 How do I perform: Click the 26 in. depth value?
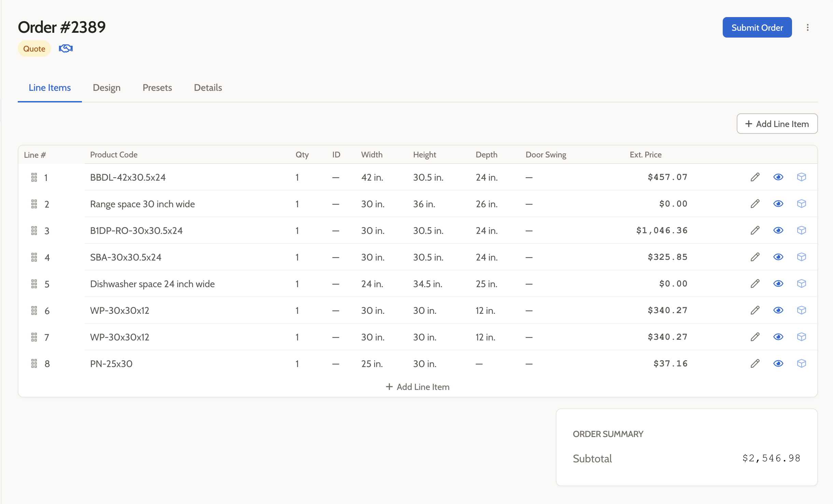coord(486,204)
